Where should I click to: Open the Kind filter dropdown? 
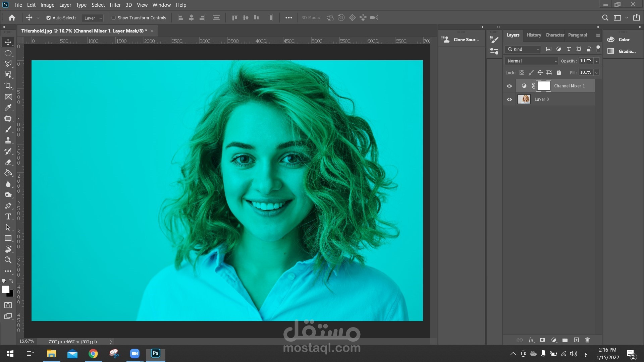pyautogui.click(x=523, y=49)
